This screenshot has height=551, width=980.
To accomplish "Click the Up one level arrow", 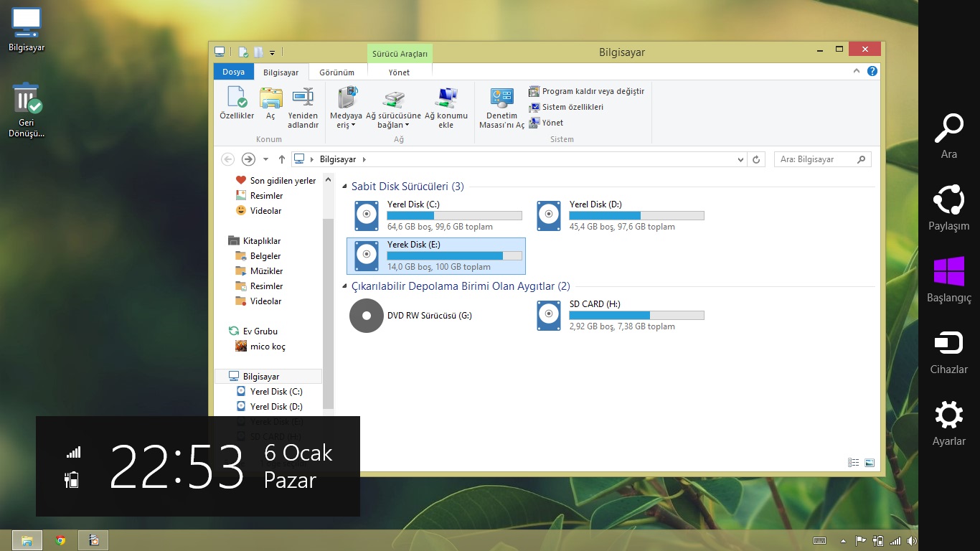I will pyautogui.click(x=282, y=159).
